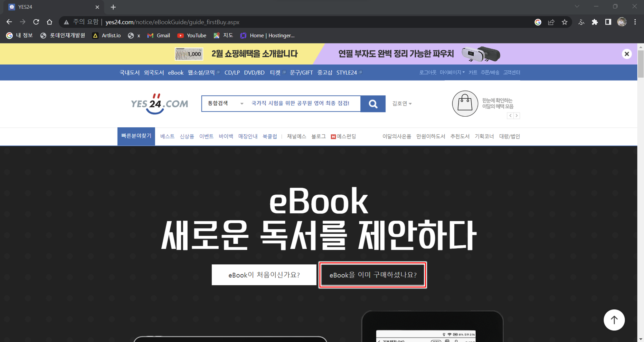The width and height of the screenshot is (644, 342).
Task: Select 웹소설/코믹 menu
Action: click(202, 73)
